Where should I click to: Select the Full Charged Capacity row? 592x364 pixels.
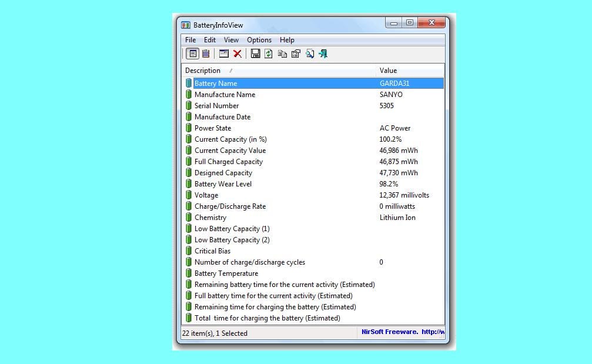tap(313, 161)
